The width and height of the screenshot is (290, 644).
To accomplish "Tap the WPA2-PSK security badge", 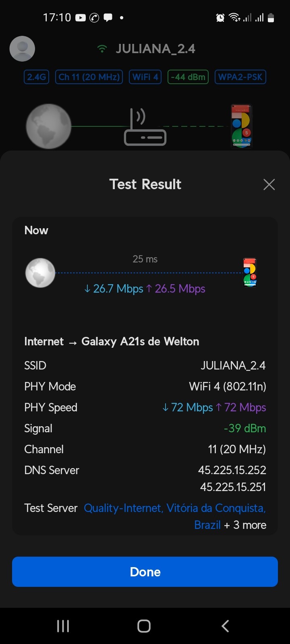I will (x=240, y=77).
